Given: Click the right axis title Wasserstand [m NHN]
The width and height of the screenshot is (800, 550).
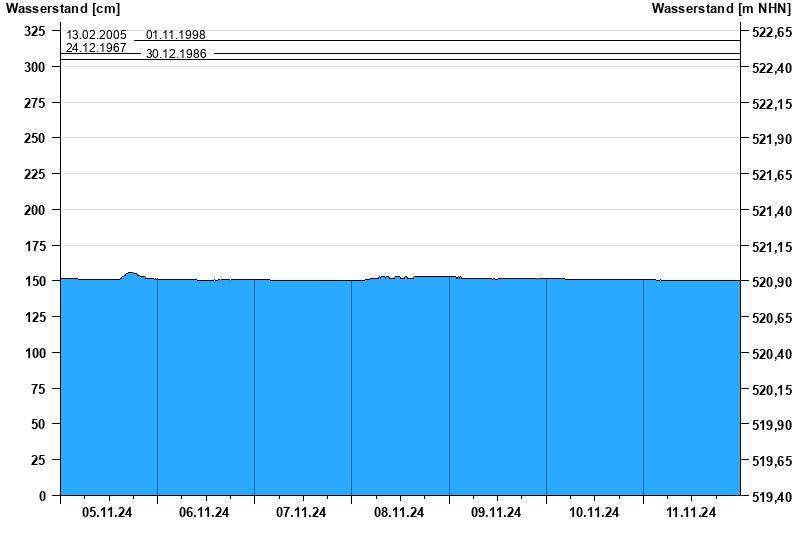Looking at the screenshot, I should (722, 9).
